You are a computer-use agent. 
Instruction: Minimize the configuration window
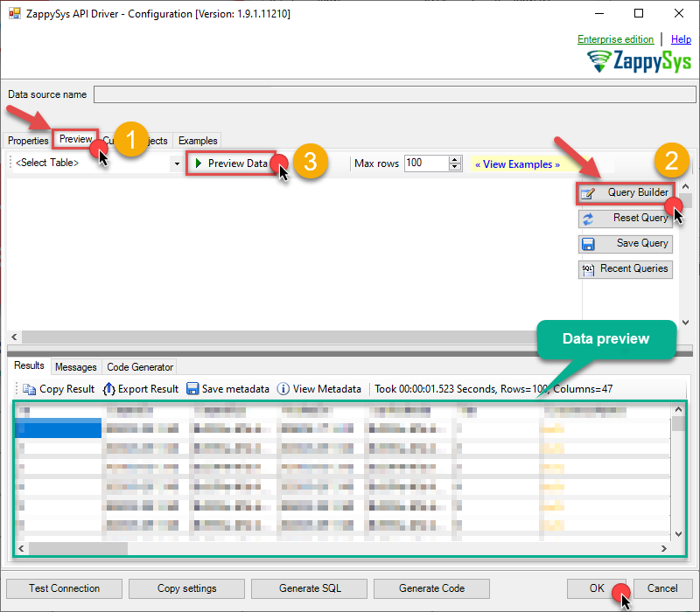coord(599,13)
